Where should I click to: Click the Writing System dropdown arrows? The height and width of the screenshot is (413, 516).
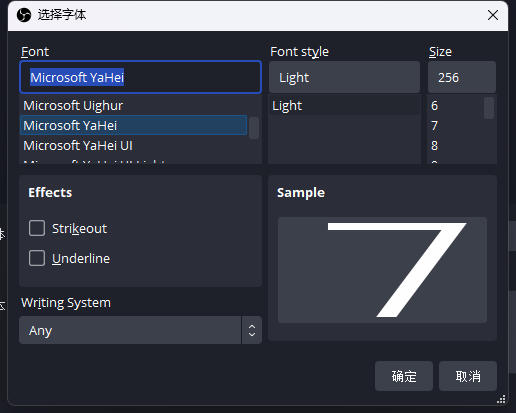pyautogui.click(x=252, y=330)
